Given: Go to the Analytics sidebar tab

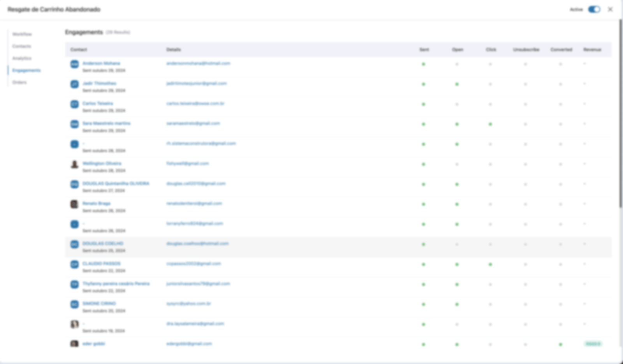Looking at the screenshot, I should (x=22, y=58).
